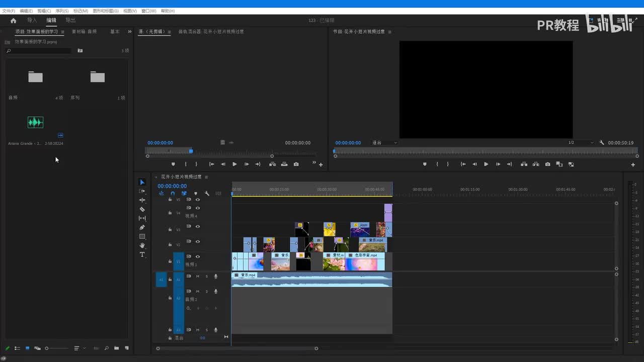
Task: Click the Track Select Forward tool
Action: [x=142, y=191]
